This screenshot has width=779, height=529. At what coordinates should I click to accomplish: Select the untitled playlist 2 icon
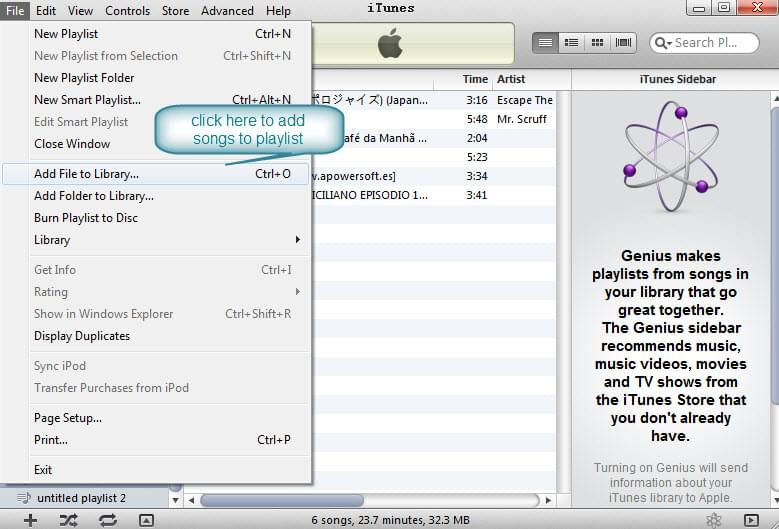(23, 498)
